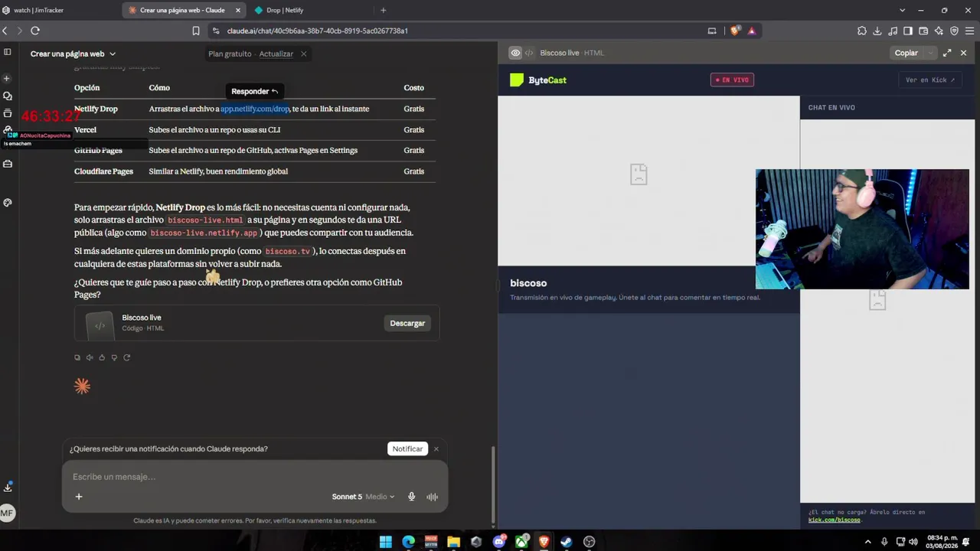This screenshot has width=980, height=551.
Task: Open the volume icon in the system tray
Action: point(913,542)
